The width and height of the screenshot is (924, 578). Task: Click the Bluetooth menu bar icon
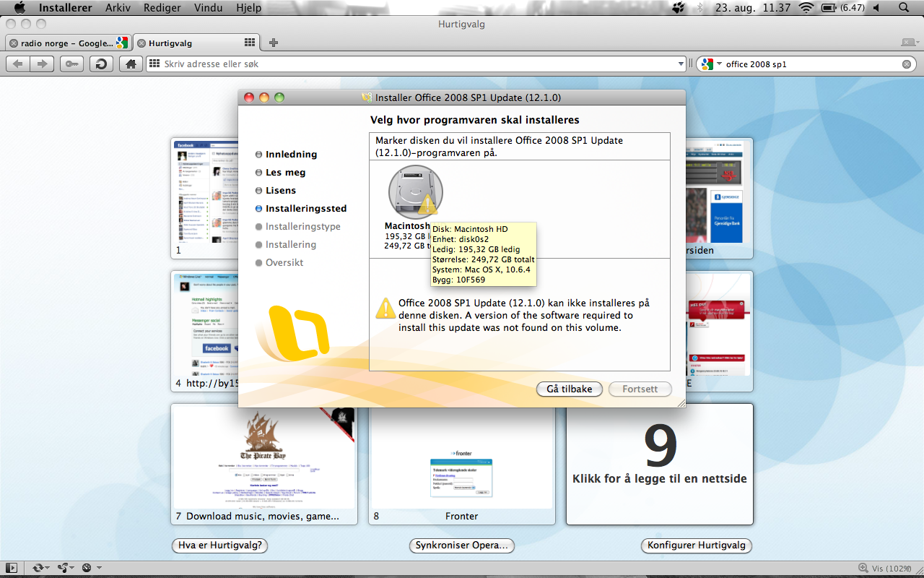(x=699, y=8)
